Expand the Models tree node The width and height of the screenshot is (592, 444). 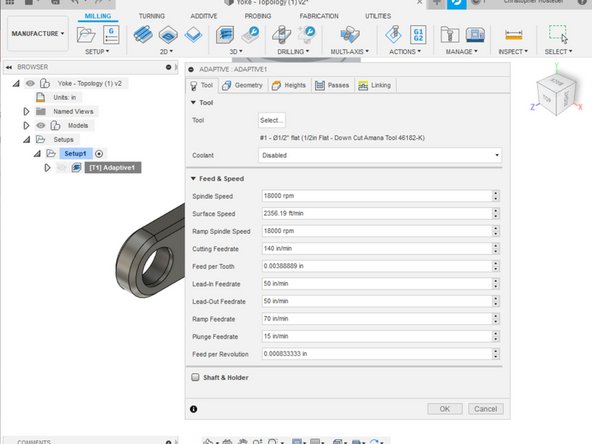click(26, 125)
